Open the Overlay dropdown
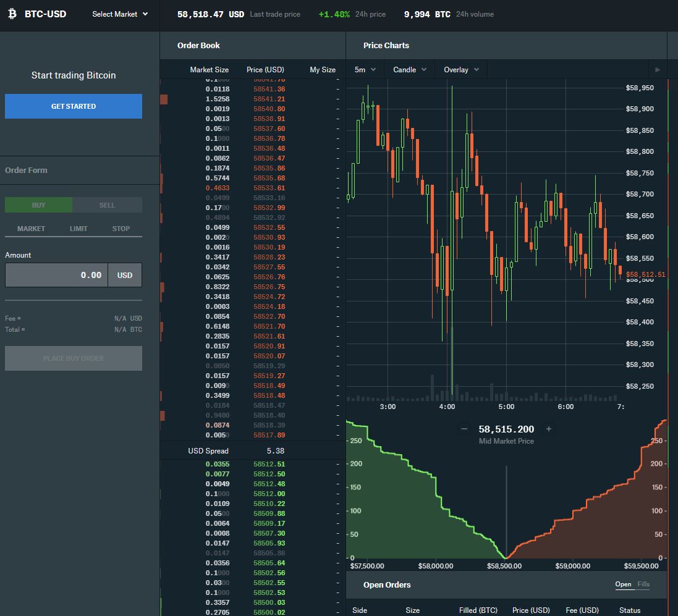 coord(461,70)
